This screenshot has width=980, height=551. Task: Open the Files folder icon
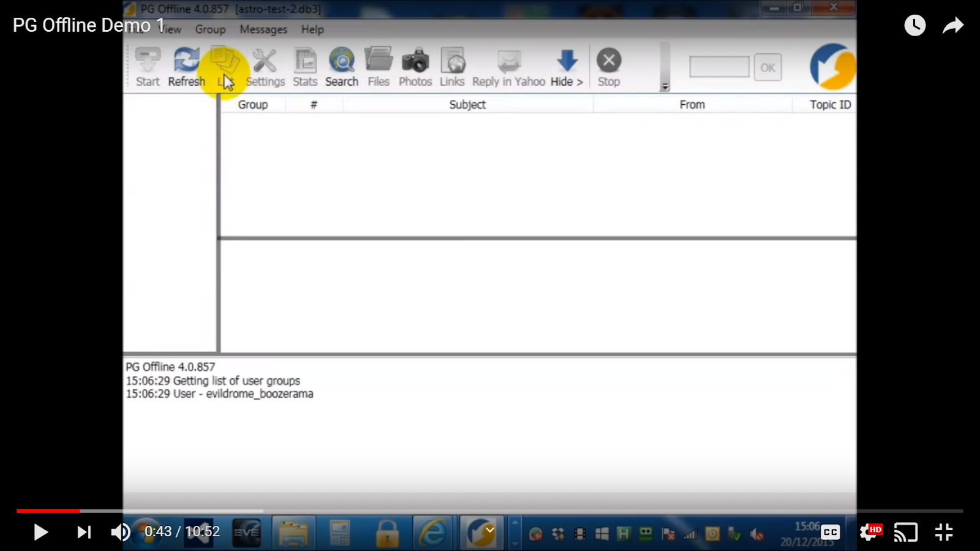(379, 67)
